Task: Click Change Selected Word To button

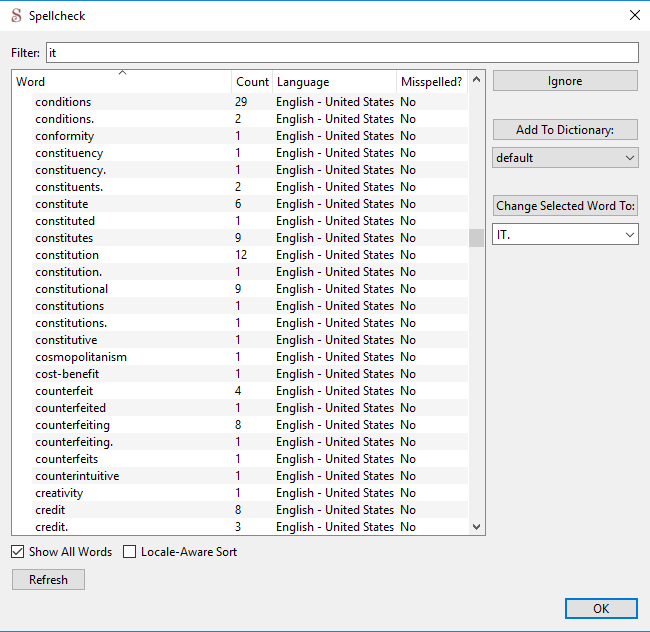Action: (x=565, y=206)
